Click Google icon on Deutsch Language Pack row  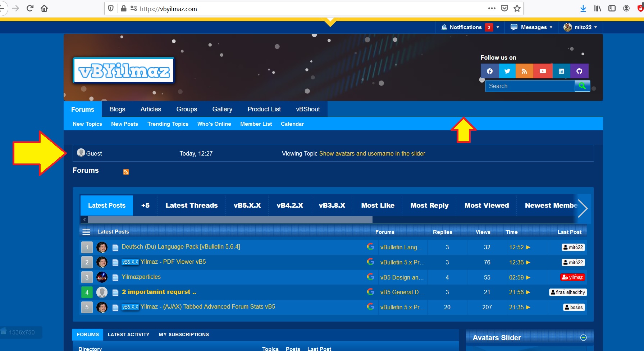(371, 246)
